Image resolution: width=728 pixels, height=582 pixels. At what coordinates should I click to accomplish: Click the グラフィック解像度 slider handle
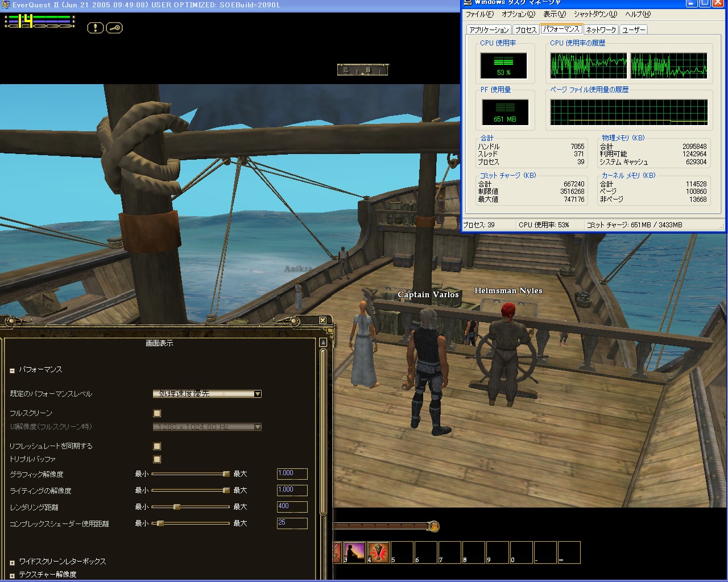tap(226, 474)
